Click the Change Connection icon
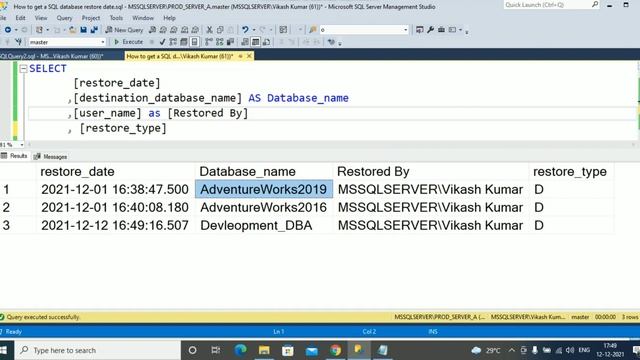This screenshot has height=360, width=640. click(x=18, y=42)
